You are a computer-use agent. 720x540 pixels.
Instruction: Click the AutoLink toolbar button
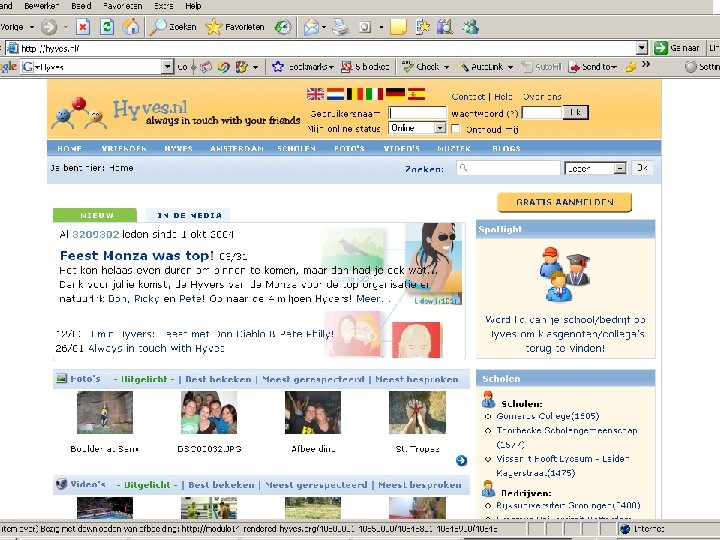(x=482, y=67)
